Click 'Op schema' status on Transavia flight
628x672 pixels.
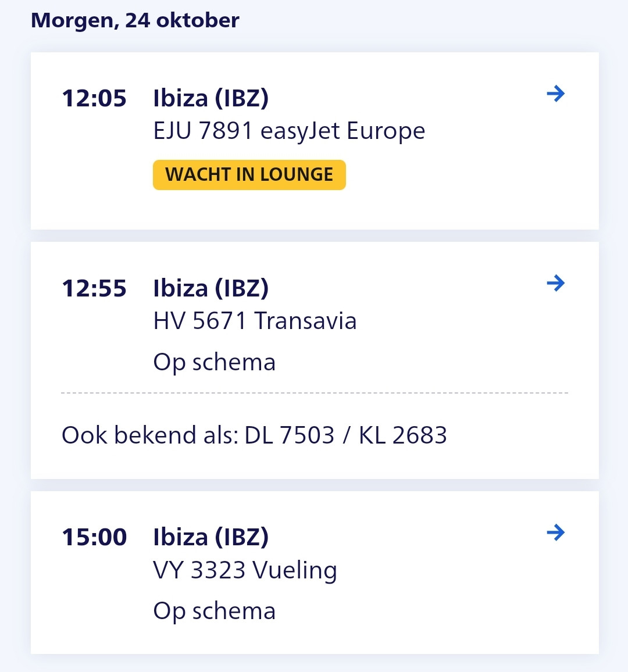pos(214,362)
